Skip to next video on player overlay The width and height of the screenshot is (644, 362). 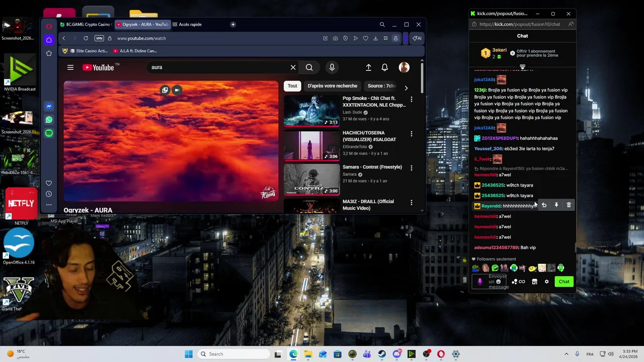(x=177, y=90)
